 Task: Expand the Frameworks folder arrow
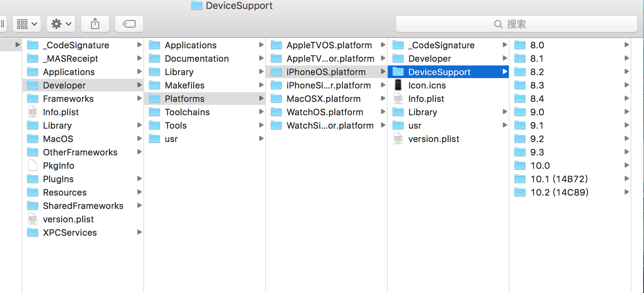[x=139, y=98]
